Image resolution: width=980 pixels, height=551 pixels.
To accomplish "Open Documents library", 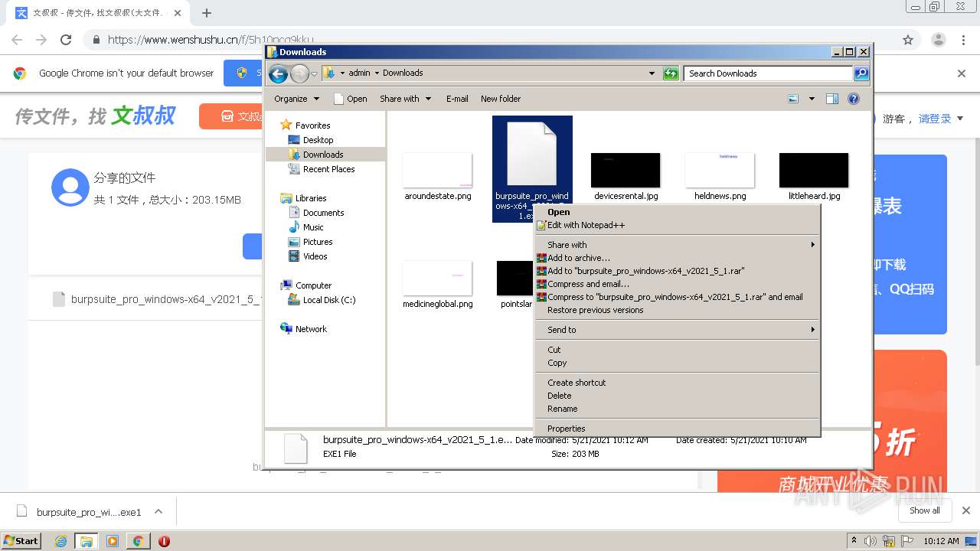I will 323,213.
